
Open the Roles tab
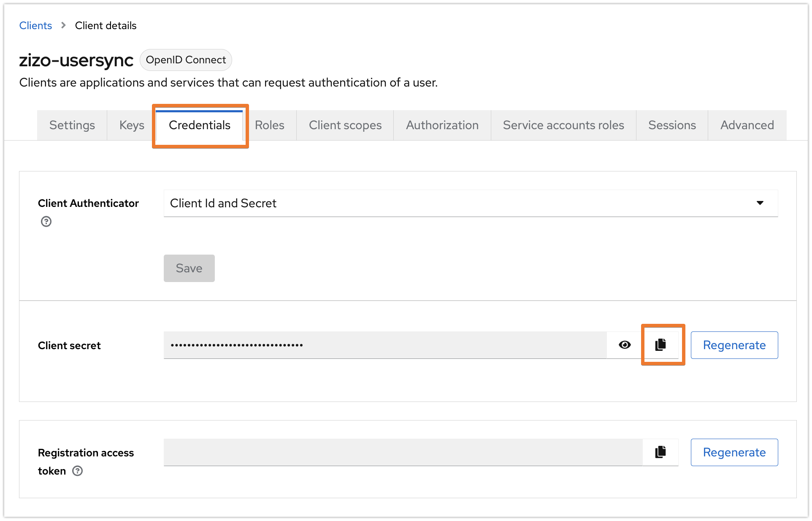[270, 125]
